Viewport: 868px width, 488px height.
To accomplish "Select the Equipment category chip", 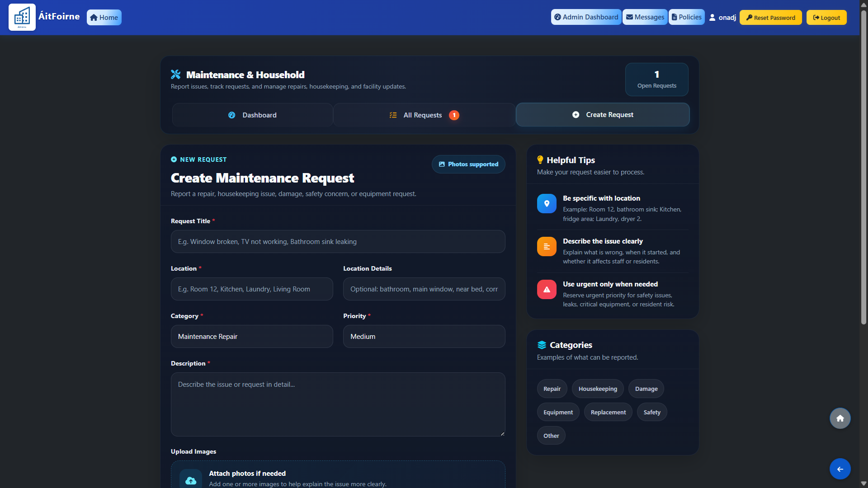I will [x=558, y=413].
